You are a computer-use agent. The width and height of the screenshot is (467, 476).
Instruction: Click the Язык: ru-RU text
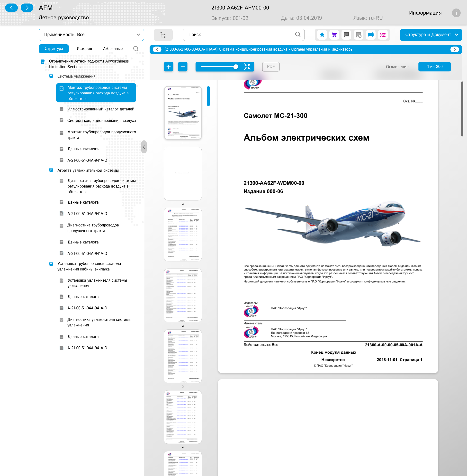[368, 18]
